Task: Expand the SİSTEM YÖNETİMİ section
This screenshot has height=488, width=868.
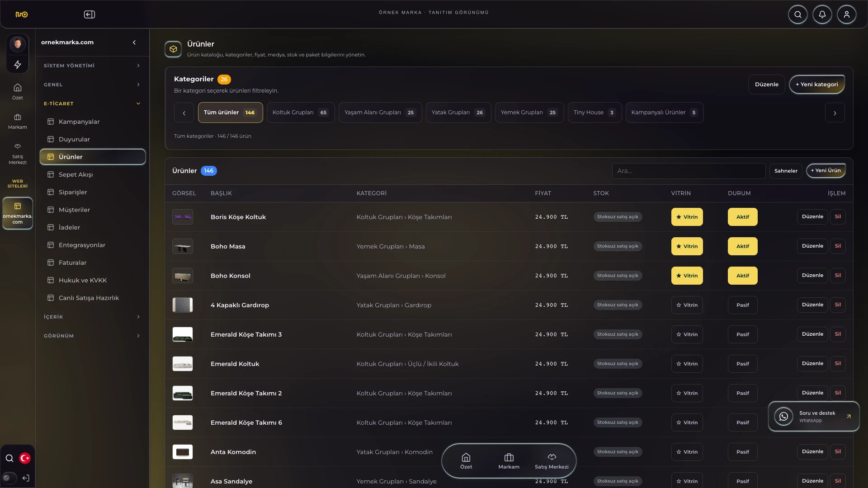Action: pyautogui.click(x=92, y=66)
